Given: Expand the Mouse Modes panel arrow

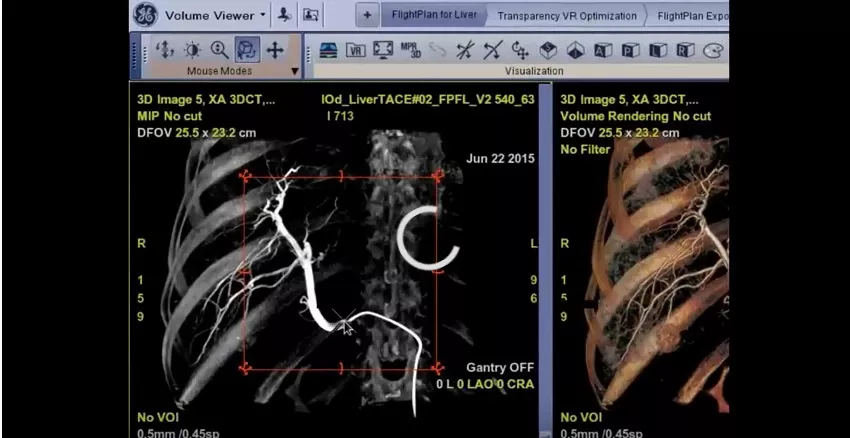Looking at the screenshot, I should pos(295,71).
